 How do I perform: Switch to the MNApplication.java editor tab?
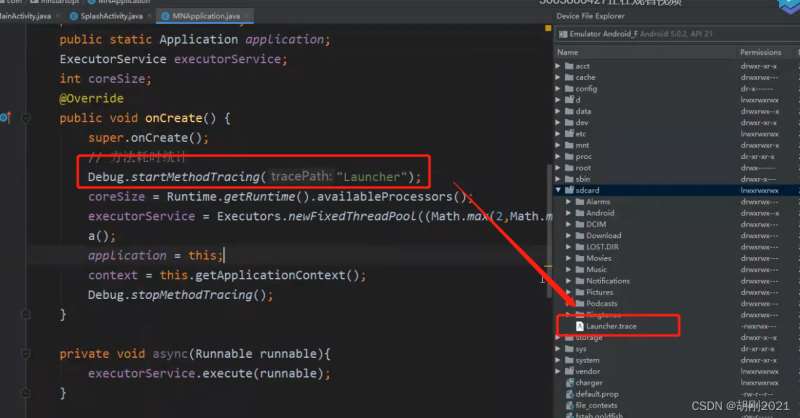(x=203, y=18)
